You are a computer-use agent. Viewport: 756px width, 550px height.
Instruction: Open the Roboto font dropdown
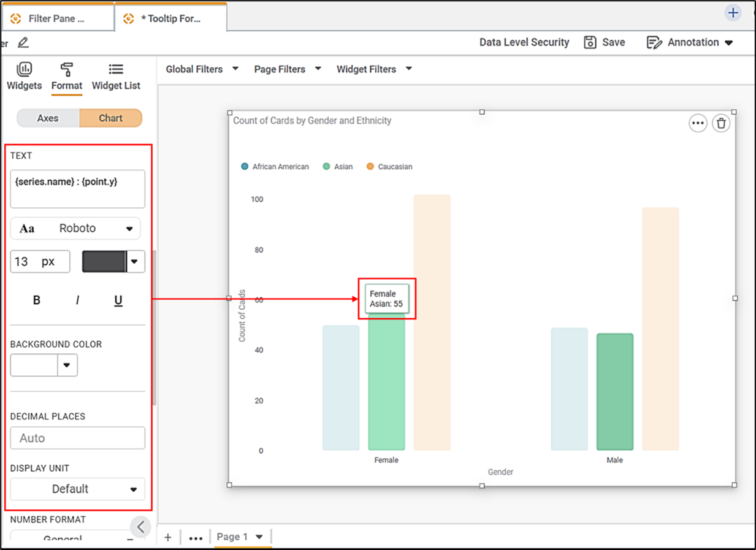pos(75,229)
